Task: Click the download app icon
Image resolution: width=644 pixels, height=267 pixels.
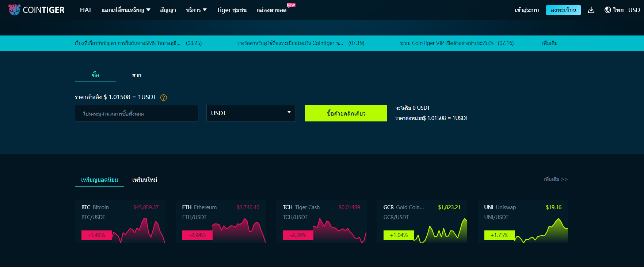Action: (591, 10)
